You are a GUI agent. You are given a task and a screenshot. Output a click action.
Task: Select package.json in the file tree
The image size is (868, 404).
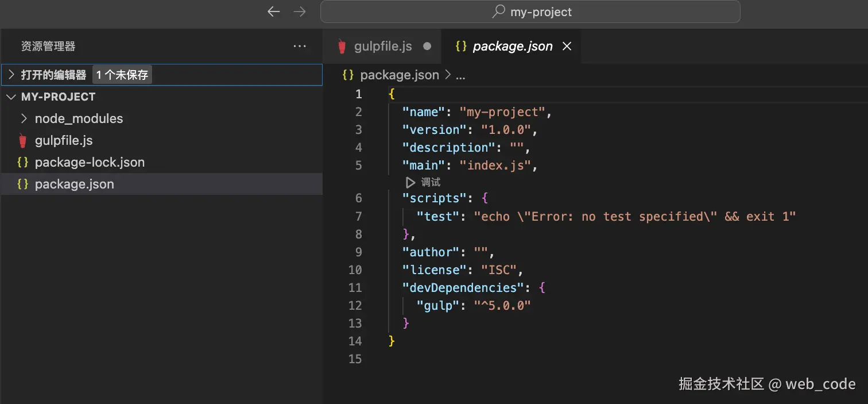coord(162,184)
